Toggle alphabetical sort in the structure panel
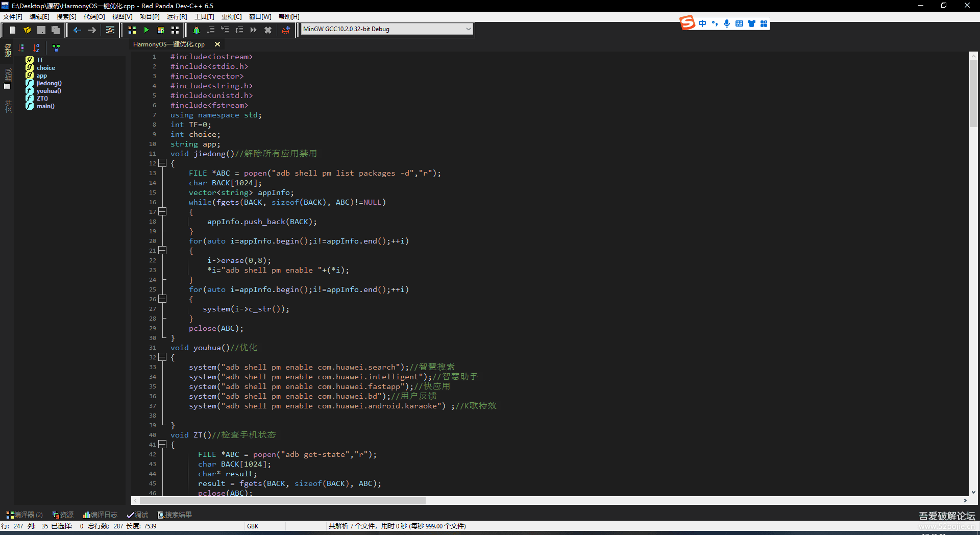 coord(37,48)
